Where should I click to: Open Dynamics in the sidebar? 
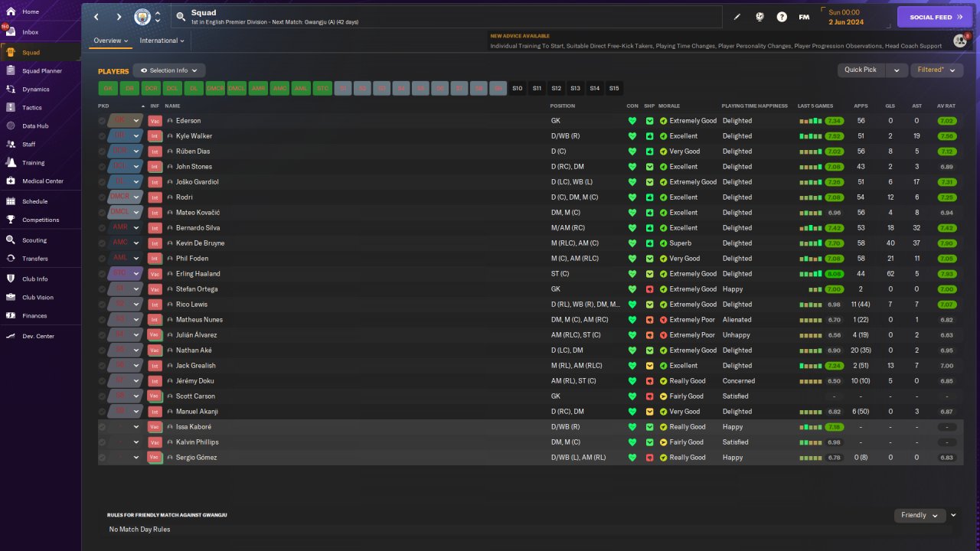(x=40, y=90)
